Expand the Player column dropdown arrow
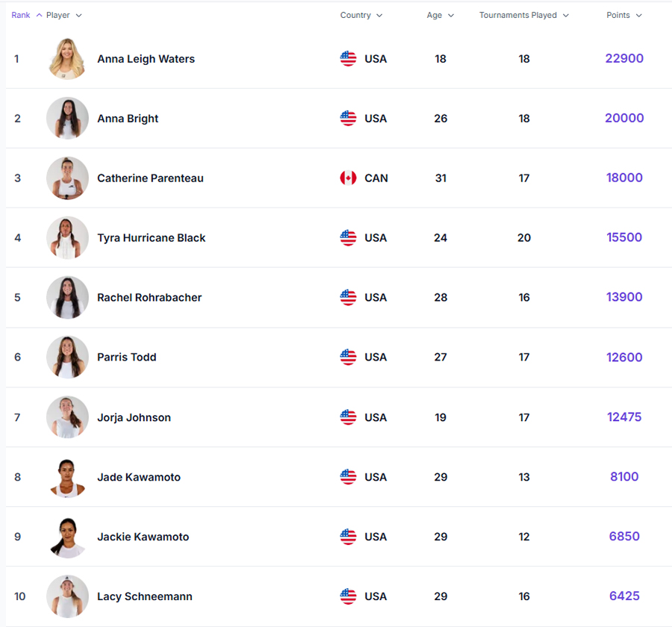The height and width of the screenshot is (627, 672). (x=79, y=16)
